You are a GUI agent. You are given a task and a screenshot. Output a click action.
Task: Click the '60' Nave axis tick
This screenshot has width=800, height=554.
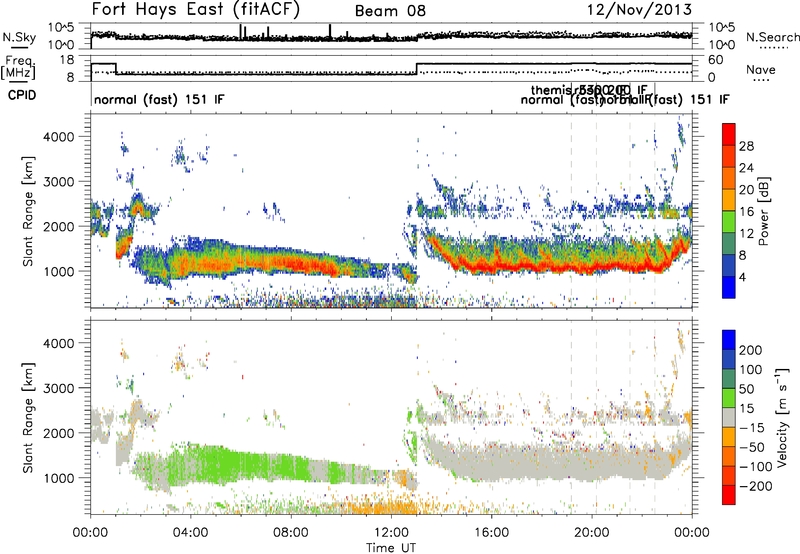tap(716, 60)
